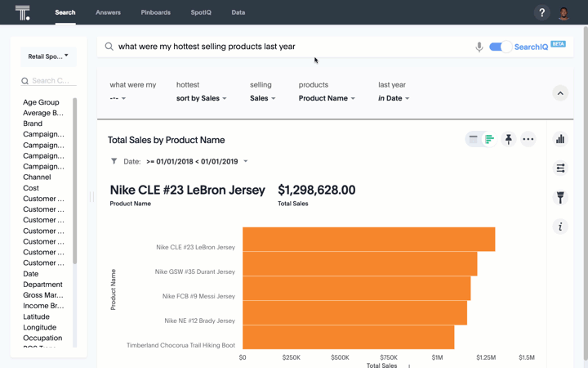This screenshot has height=368, width=588.
Task: Open the help question mark icon
Action: coord(542,13)
